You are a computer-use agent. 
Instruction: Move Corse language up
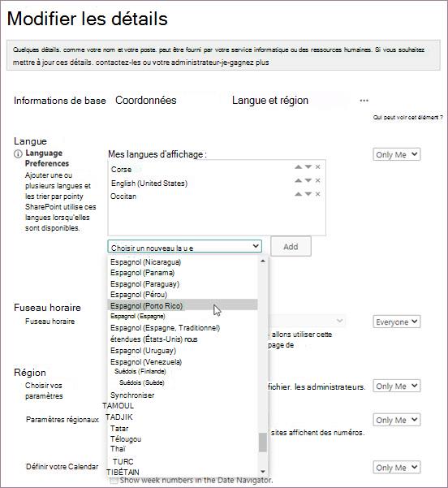298,167
